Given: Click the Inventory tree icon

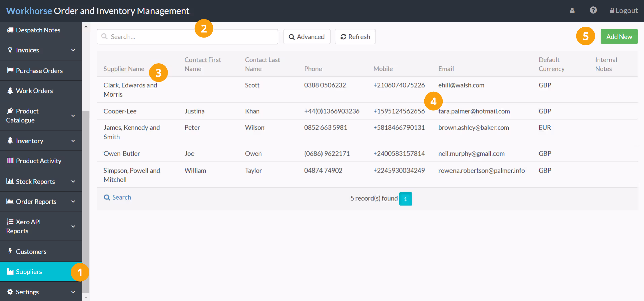Looking at the screenshot, I should tap(10, 140).
